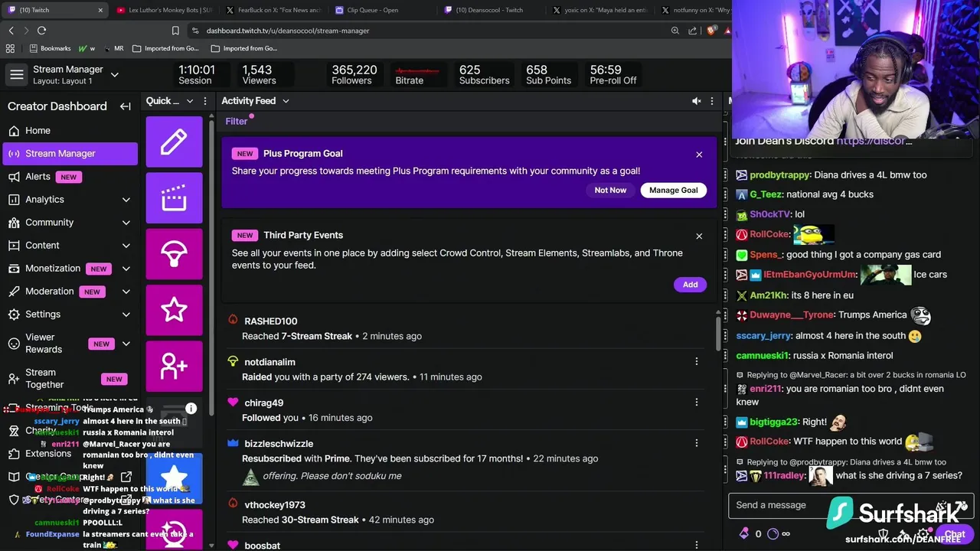Click RASHED100 in the activity feed
The width and height of the screenshot is (980, 551).
tap(270, 321)
